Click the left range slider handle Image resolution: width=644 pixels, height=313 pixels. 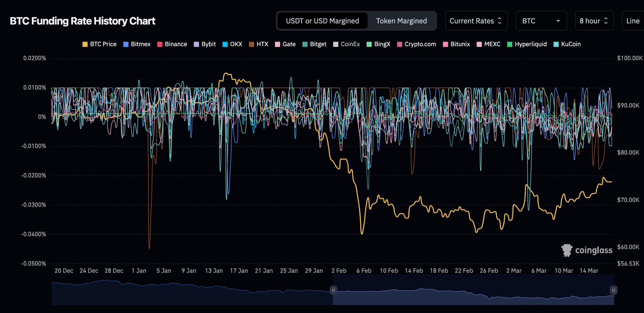(x=333, y=290)
